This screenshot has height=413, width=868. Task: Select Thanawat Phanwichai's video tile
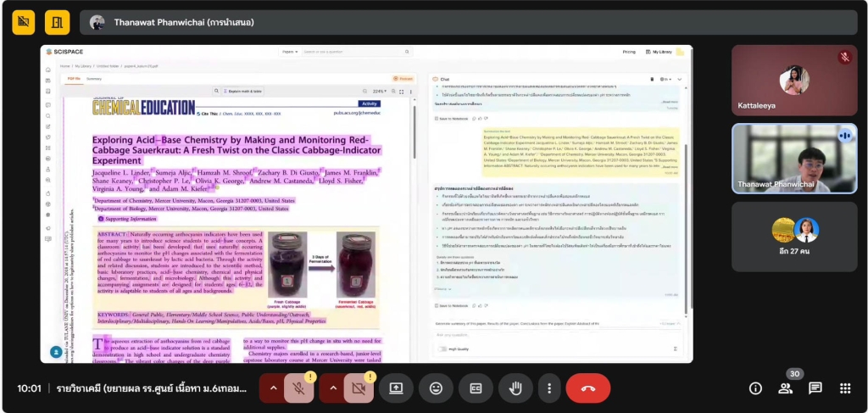point(794,159)
